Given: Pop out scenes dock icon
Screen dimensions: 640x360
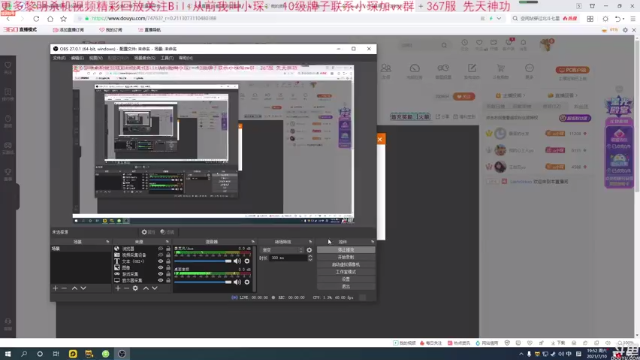Looking at the screenshot, I should click(108, 242).
